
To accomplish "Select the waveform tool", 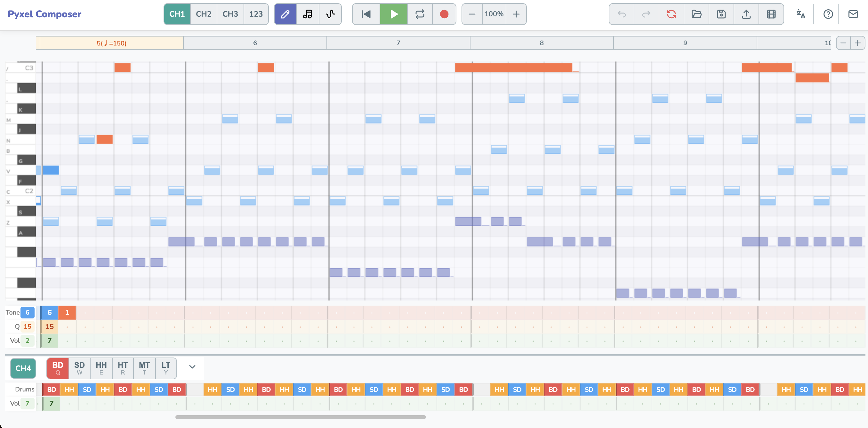I will 330,14.
